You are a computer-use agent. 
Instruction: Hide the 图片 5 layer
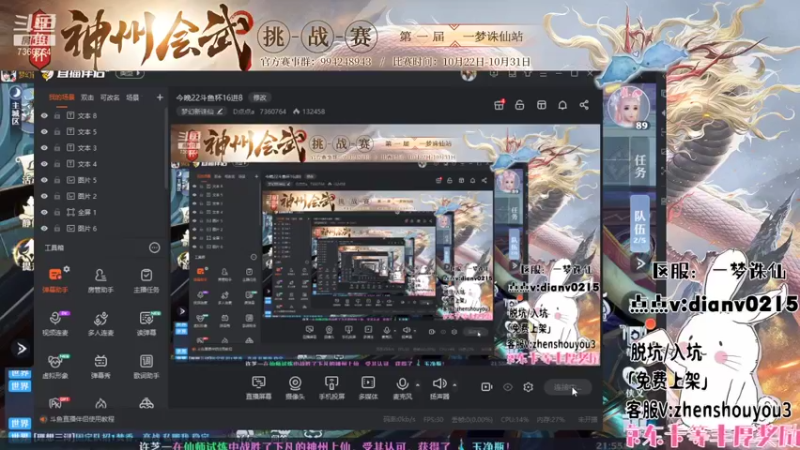(44, 180)
